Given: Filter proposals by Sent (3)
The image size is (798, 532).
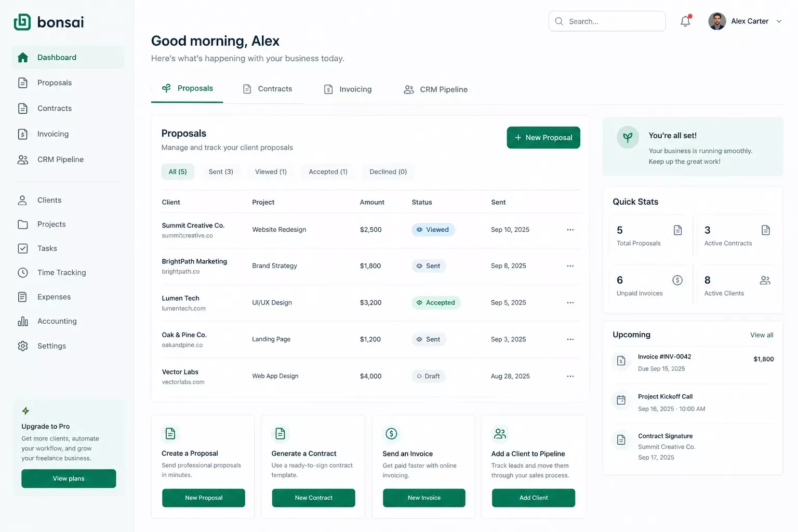Looking at the screenshot, I should [221, 172].
